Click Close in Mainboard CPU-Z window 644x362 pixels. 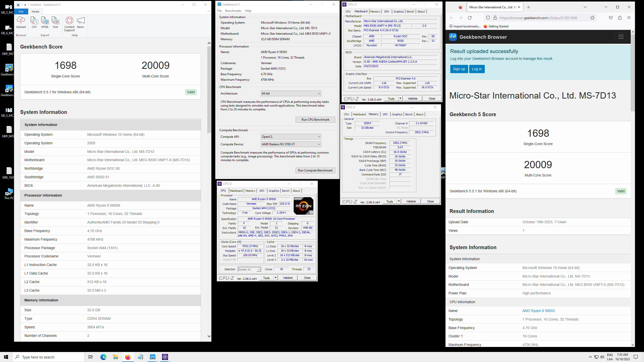click(432, 99)
